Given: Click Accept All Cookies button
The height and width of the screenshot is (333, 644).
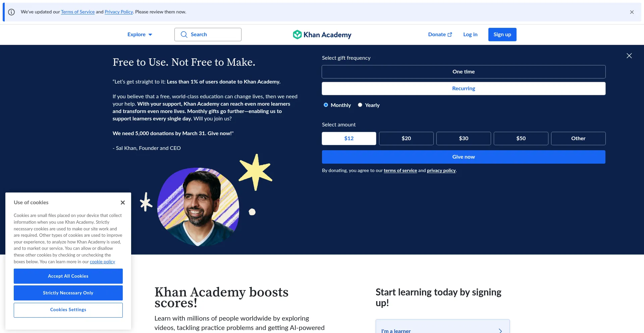Looking at the screenshot, I should point(68,276).
